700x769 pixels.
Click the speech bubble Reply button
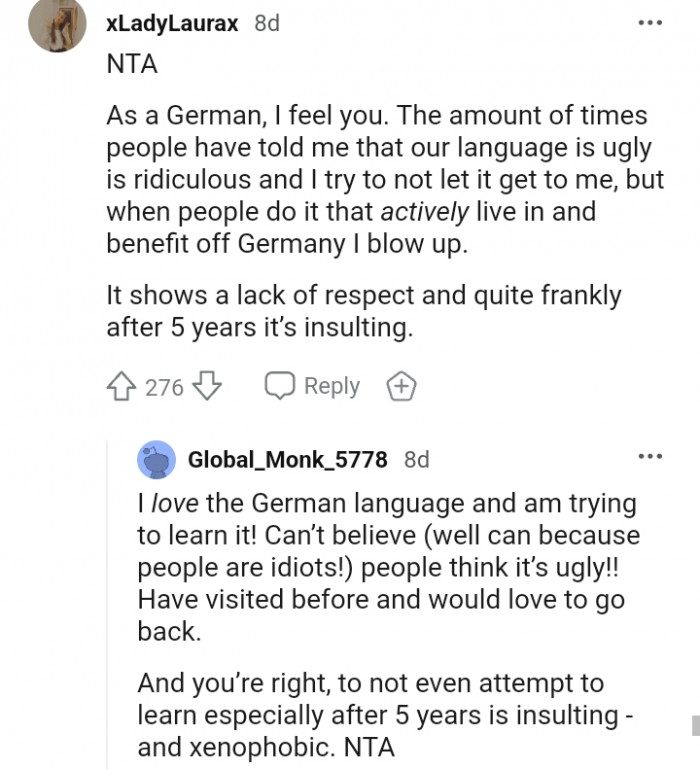[311, 386]
